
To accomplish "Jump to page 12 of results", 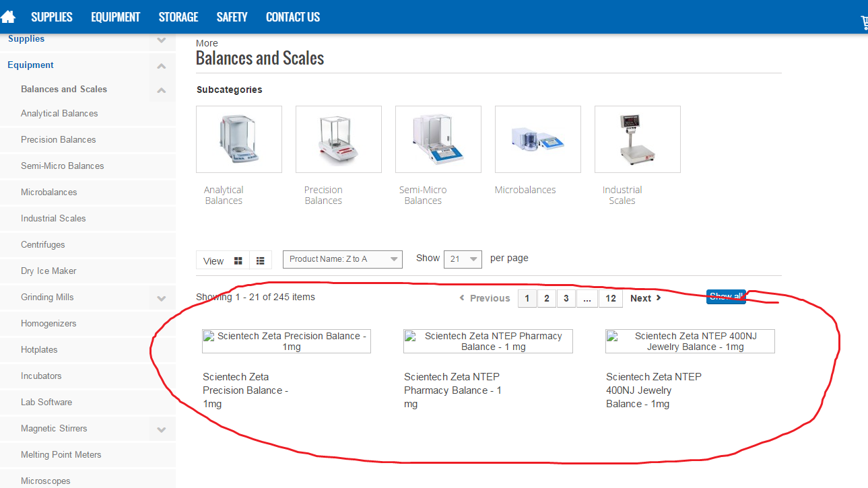I will tap(611, 298).
